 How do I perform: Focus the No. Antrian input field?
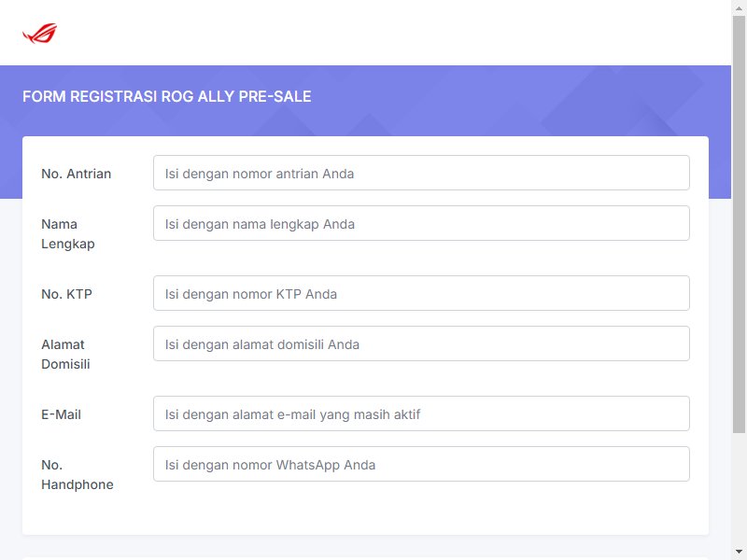(x=421, y=173)
